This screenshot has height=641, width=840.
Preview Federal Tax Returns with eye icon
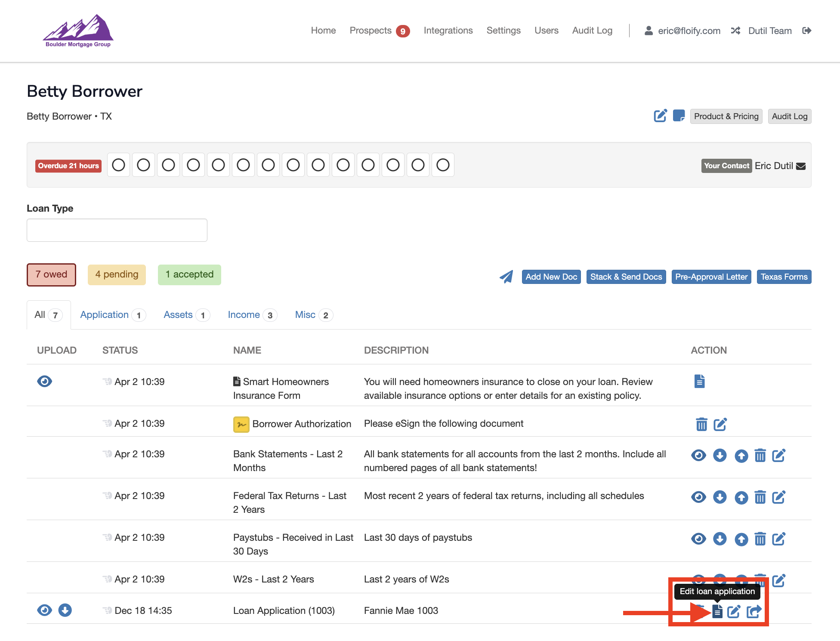tap(698, 497)
